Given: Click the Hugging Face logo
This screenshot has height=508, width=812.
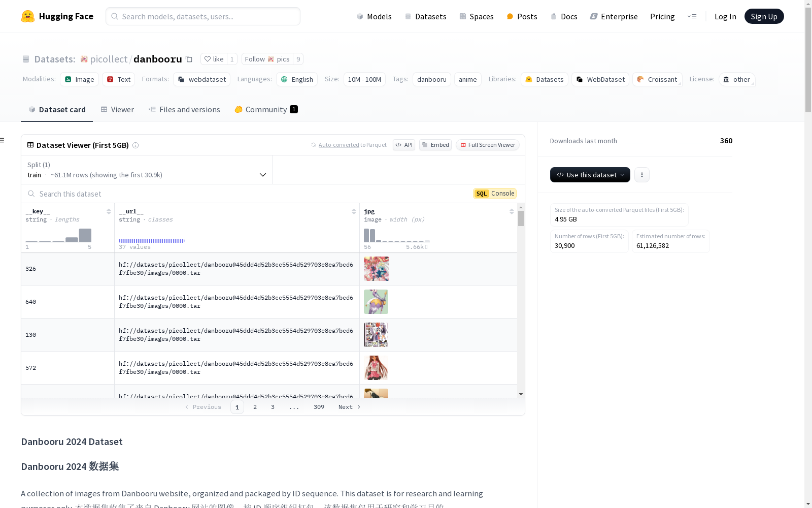Looking at the screenshot, I should point(57,16).
